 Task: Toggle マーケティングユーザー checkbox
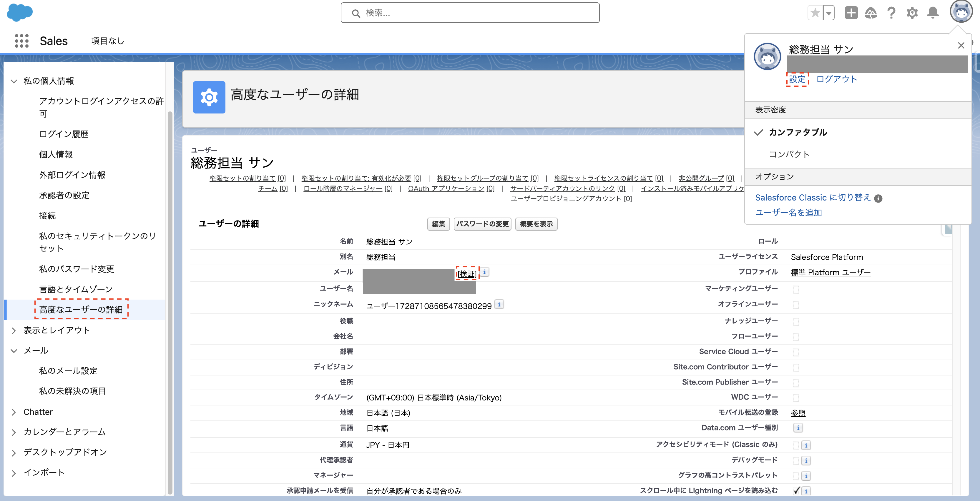coord(796,290)
